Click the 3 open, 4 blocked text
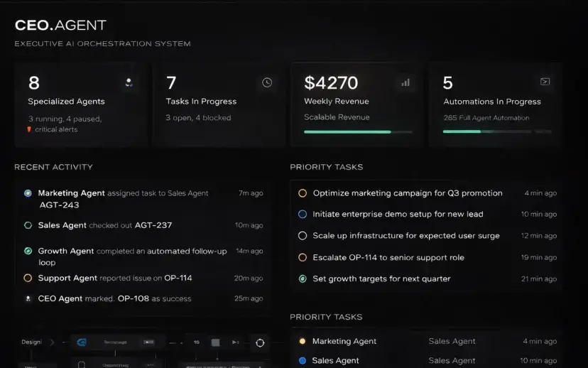Viewport: 588px width, 368px height. point(198,118)
